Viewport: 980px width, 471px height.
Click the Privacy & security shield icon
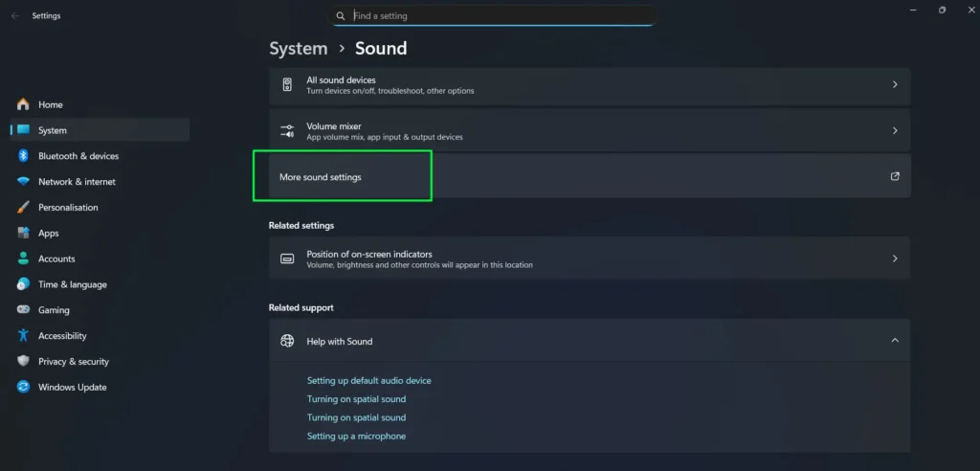pos(23,361)
